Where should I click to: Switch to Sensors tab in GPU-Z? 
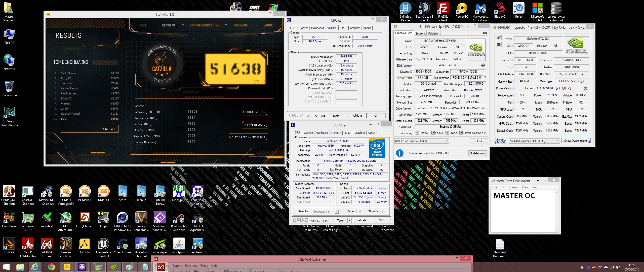(x=420, y=33)
